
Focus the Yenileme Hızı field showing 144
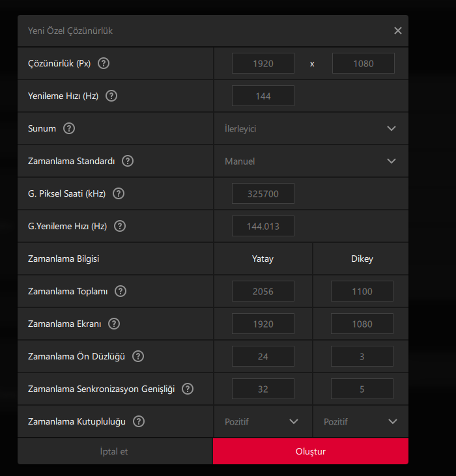point(263,96)
